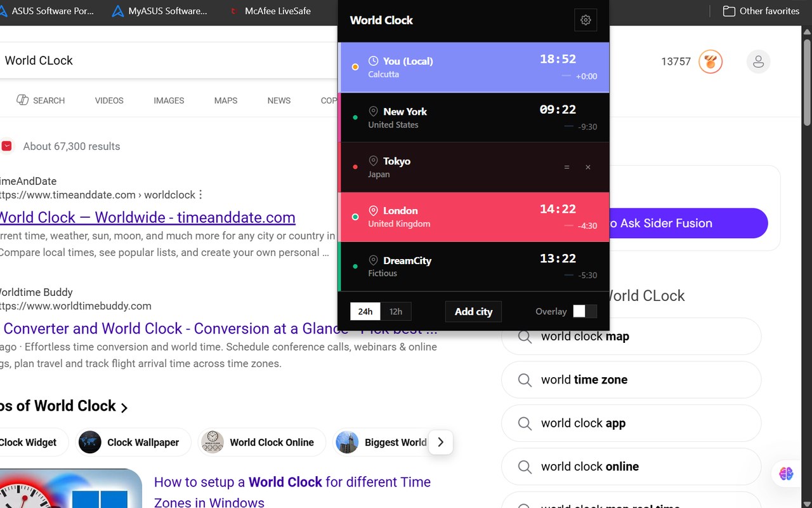The image size is (812, 508).
Task: Open How to setup a World Clock link
Action: click(x=292, y=491)
